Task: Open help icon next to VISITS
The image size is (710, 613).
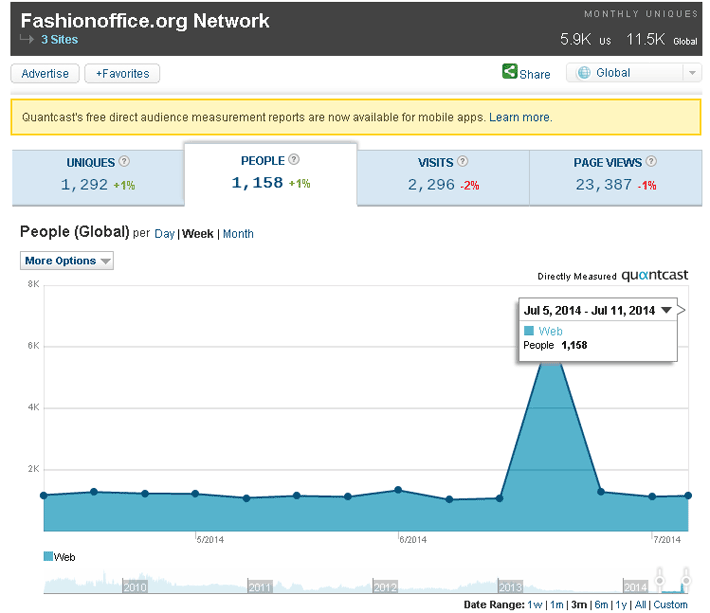Action: pos(462,161)
